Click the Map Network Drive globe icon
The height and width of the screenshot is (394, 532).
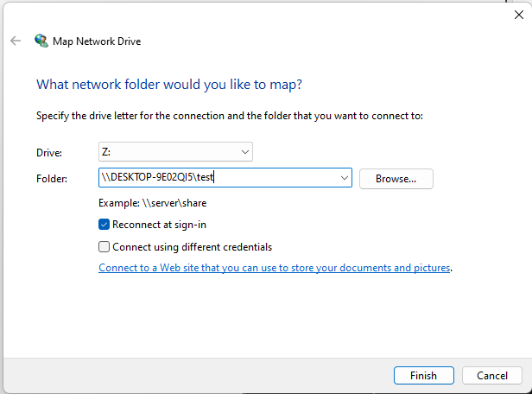coord(41,41)
